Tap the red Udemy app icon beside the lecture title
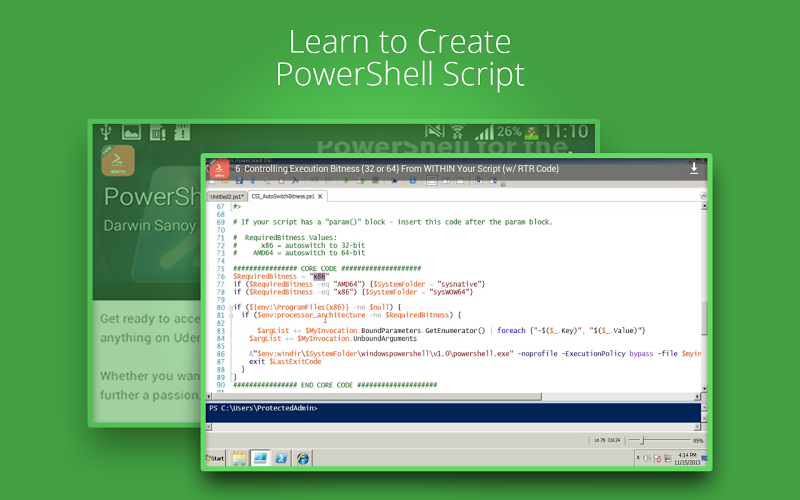 tap(219, 169)
